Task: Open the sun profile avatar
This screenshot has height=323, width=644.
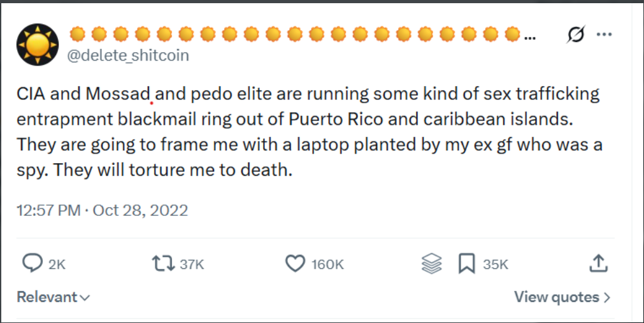Action: coord(38,45)
